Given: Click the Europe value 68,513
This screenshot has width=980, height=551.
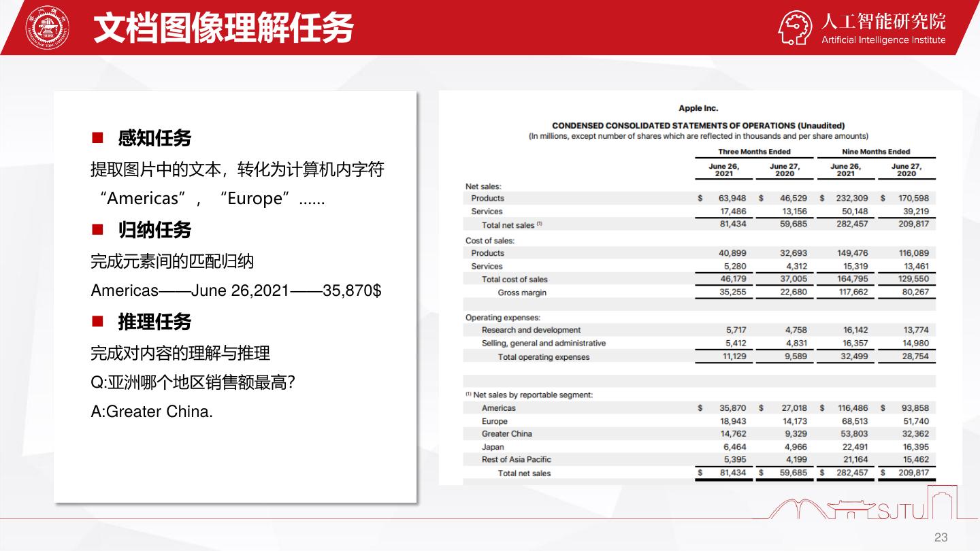Looking at the screenshot, I should point(855,421).
